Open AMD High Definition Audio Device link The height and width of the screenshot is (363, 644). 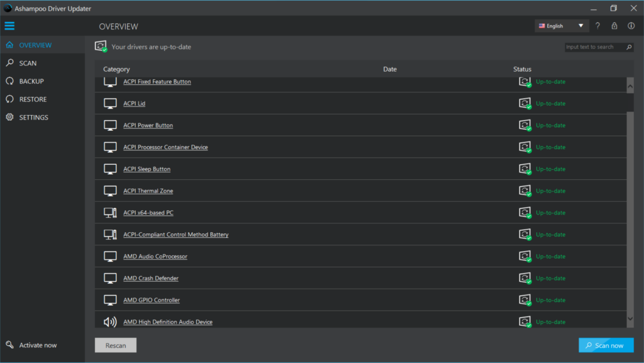(x=168, y=322)
